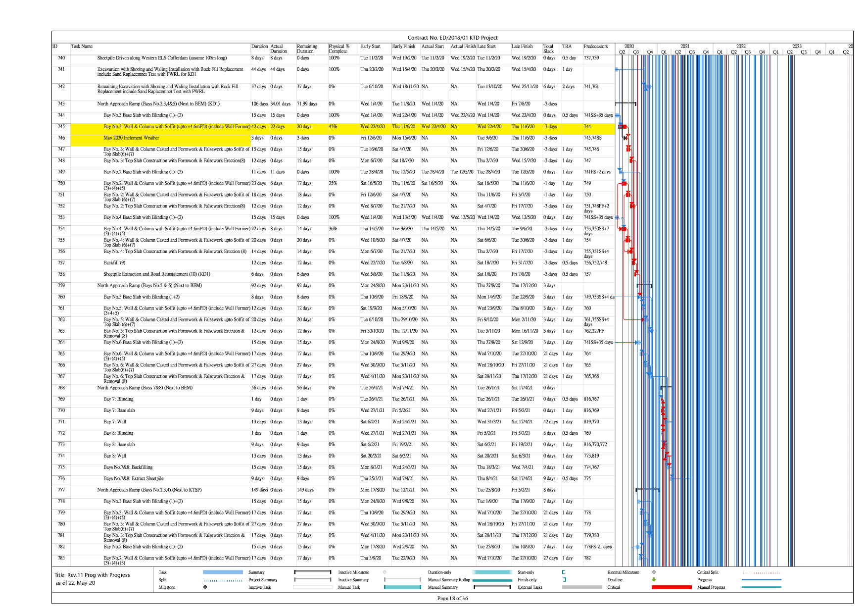Click the blue Task bar swatch
This screenshot has height=614, width=868.
pos(223,572)
